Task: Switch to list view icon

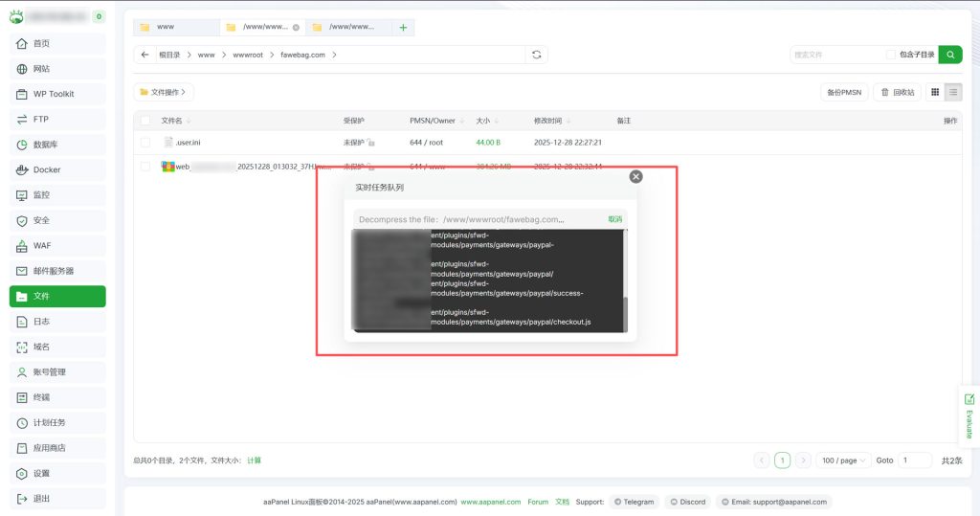Action: pos(952,92)
